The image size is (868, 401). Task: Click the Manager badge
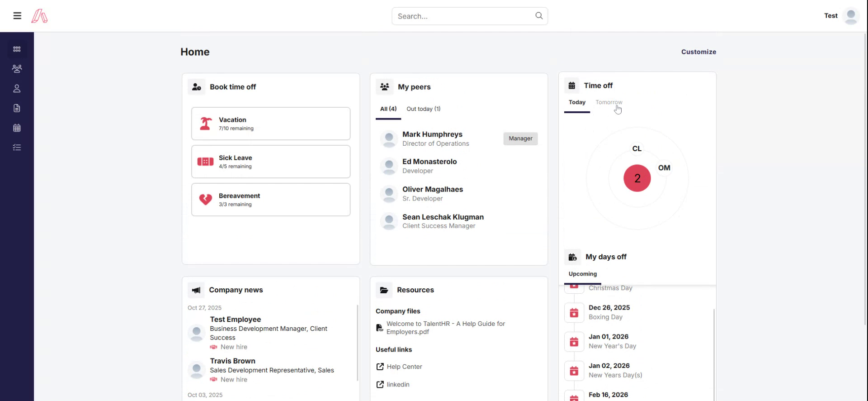[520, 138]
